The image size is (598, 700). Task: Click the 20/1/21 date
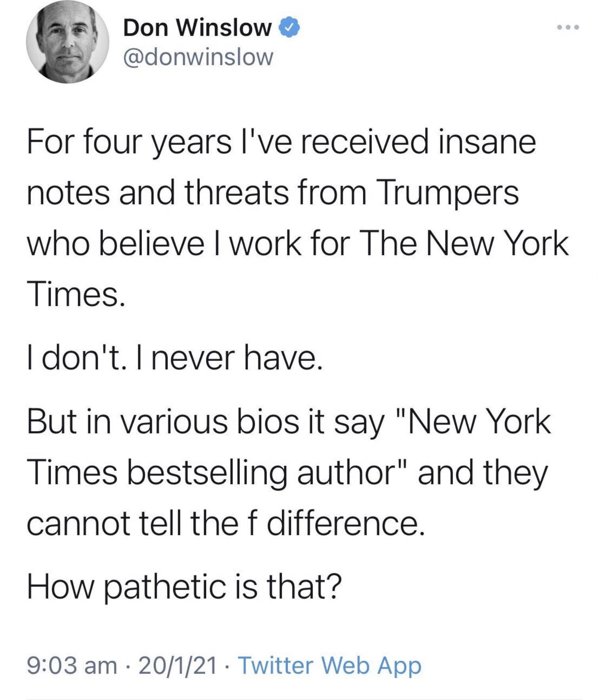(178, 665)
